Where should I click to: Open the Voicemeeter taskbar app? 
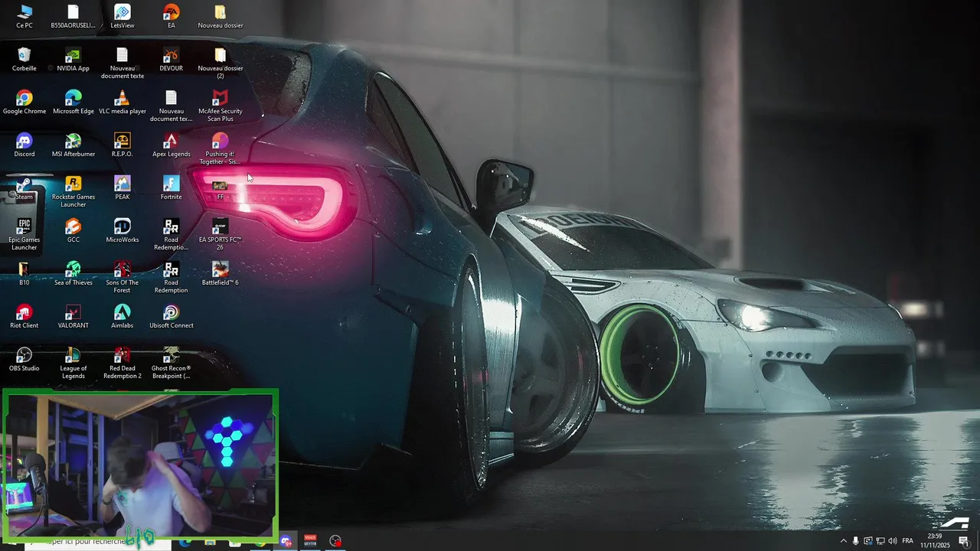[x=311, y=542]
